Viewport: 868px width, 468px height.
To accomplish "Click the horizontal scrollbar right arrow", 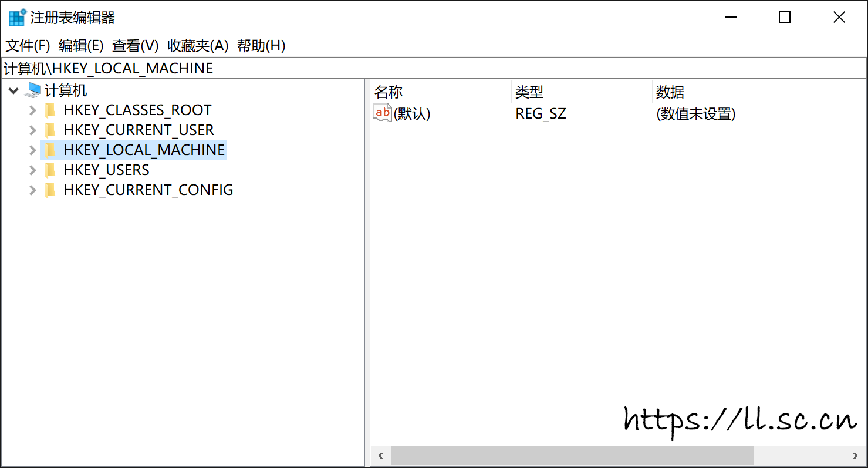I will pos(855,456).
